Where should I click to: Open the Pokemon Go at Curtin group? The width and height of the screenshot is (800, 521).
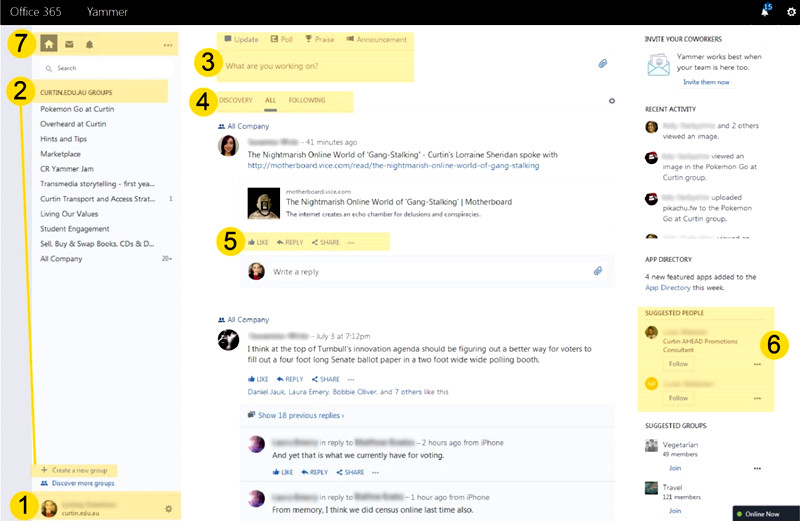[x=77, y=109]
